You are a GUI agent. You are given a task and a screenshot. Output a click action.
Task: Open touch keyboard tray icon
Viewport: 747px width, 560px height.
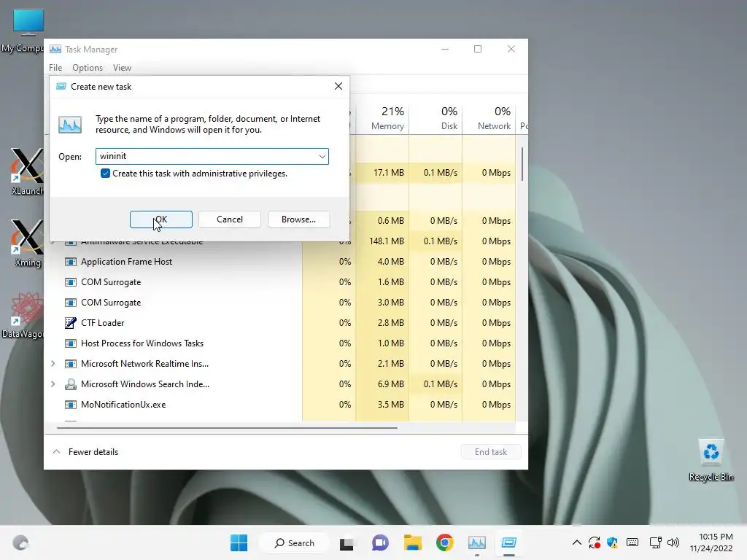pyautogui.click(x=632, y=542)
